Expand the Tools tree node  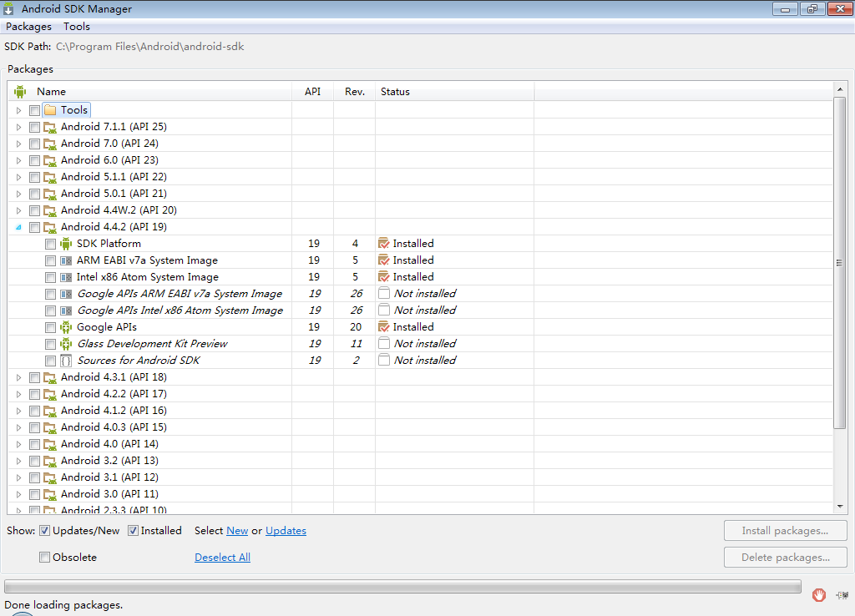coord(18,111)
